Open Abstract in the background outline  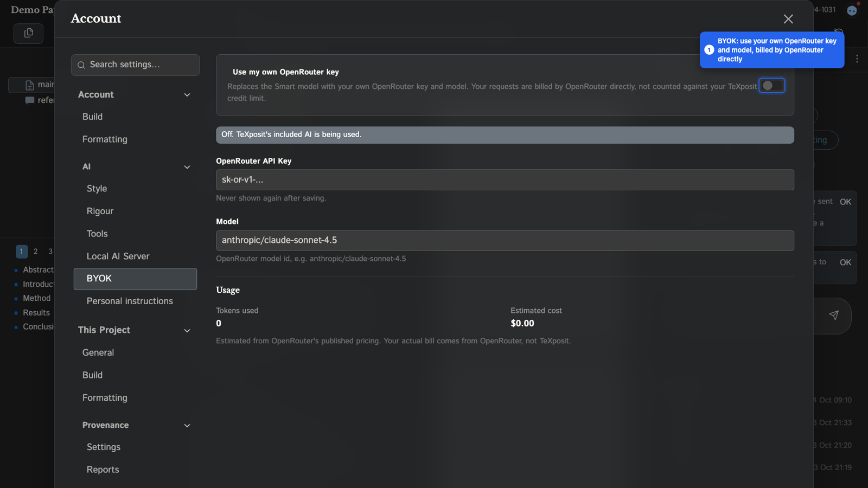[x=39, y=269]
